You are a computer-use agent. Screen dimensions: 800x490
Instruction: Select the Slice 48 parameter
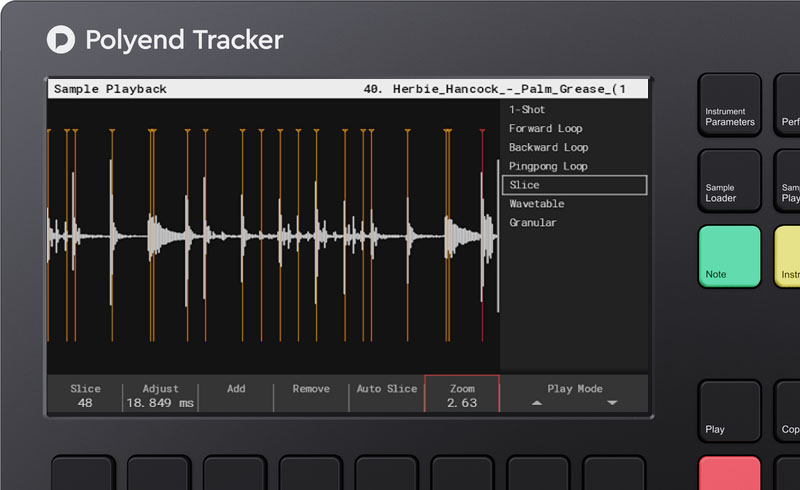coord(85,396)
